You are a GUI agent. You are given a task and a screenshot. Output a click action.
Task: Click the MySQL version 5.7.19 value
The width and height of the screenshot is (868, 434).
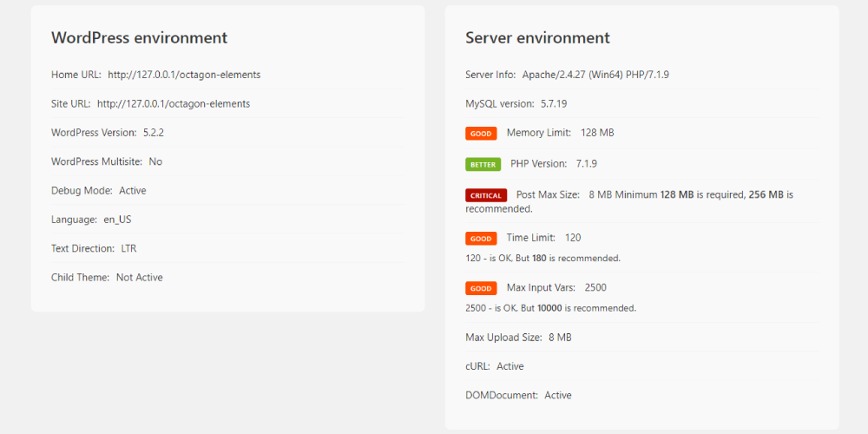coord(554,103)
